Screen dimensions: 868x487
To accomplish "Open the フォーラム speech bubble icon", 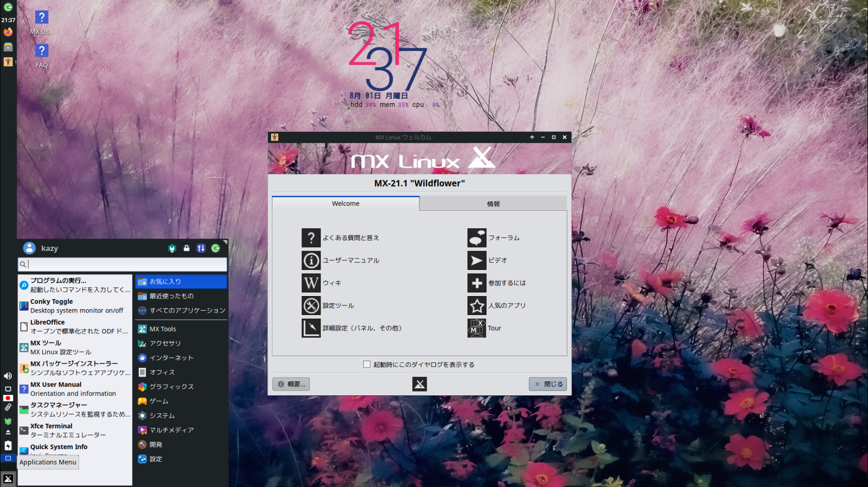I will click(x=477, y=238).
